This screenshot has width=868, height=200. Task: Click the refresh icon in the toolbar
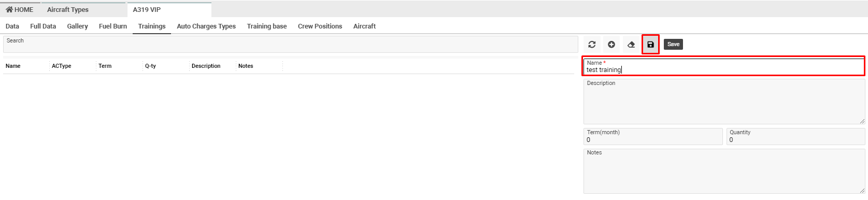coord(592,45)
